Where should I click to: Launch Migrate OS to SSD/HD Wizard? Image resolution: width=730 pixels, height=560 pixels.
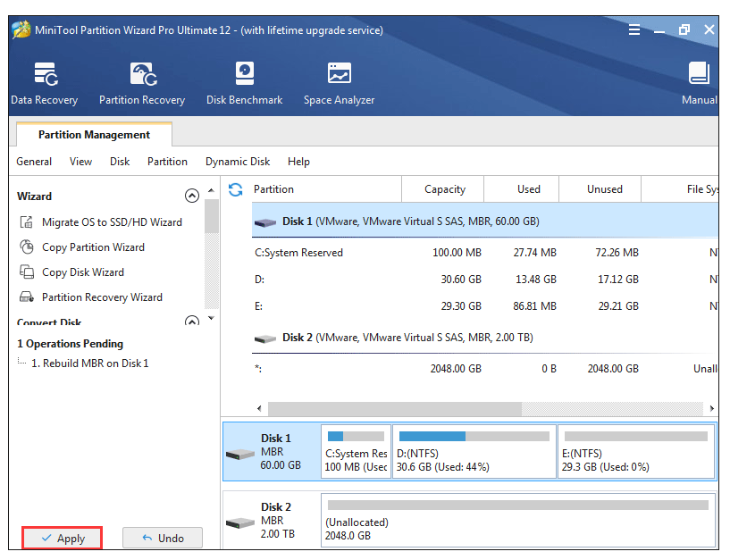111,222
